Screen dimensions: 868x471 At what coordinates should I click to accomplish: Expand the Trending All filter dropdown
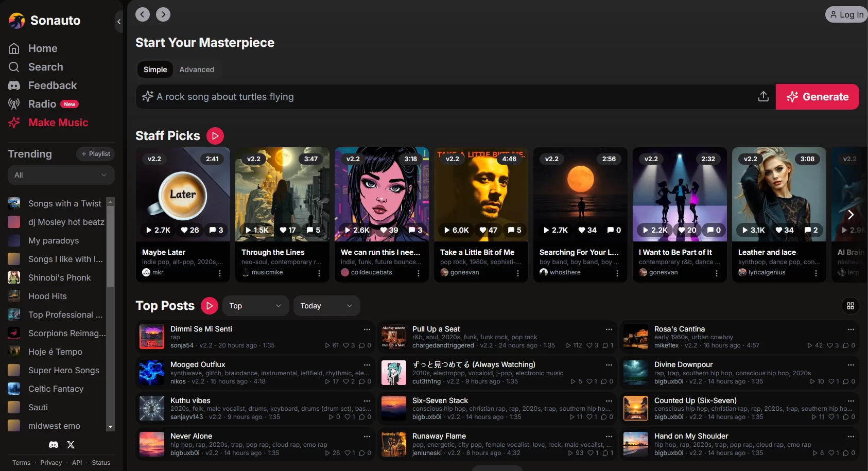click(x=61, y=175)
